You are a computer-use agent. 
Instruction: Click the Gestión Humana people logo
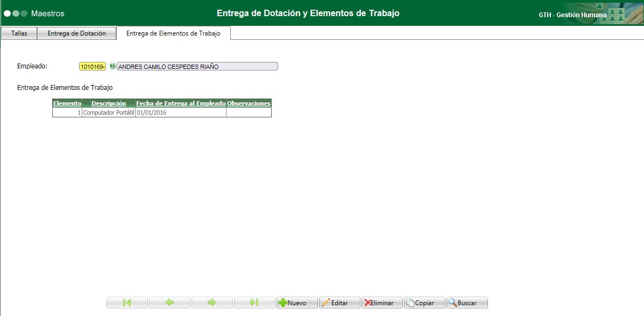click(x=612, y=13)
